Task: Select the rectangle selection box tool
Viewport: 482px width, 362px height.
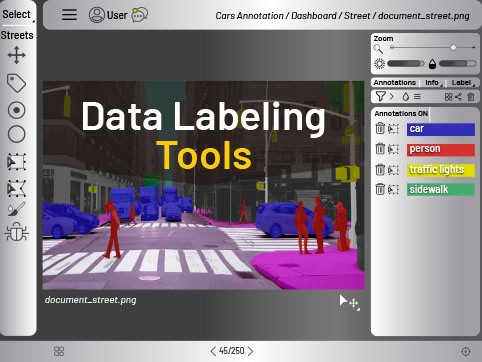Action: coord(16,162)
